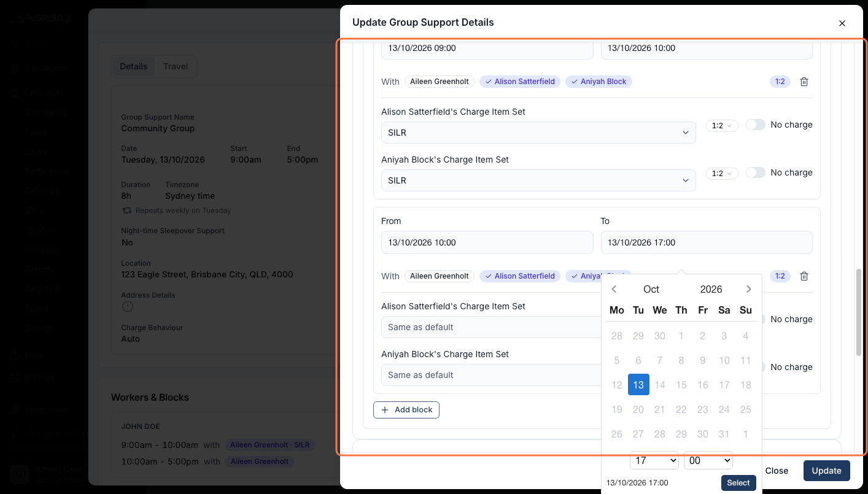Open Alison Satterfield's SILR charge item dropdown
This screenshot has height=494, width=868.
click(538, 133)
